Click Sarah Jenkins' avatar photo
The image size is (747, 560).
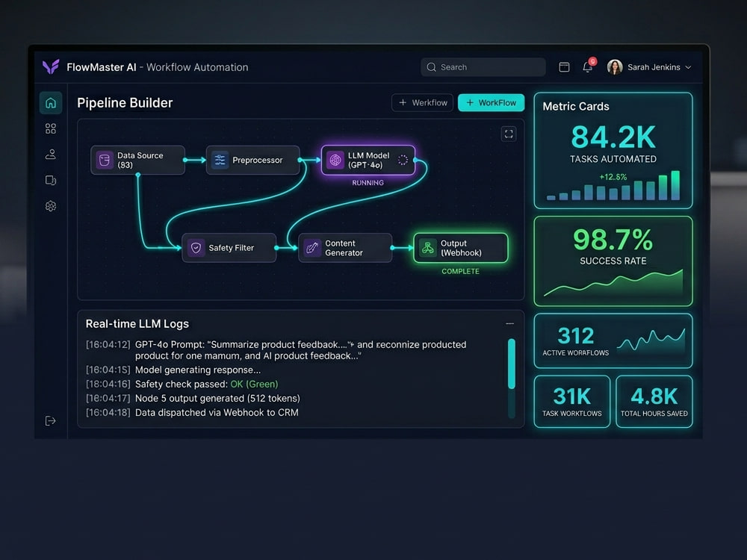[615, 67]
